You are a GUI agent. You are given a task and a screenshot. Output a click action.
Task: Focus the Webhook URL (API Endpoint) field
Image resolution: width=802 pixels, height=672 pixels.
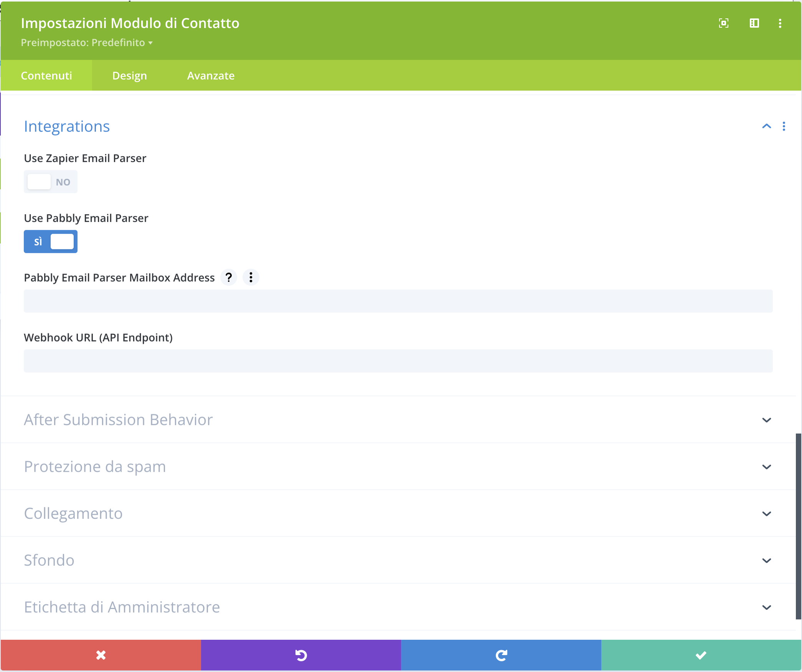point(398,361)
